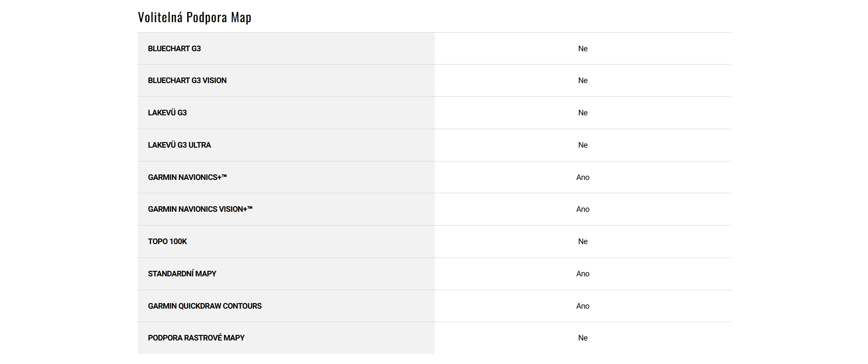Click the Ne value for TOPO 100K
The image size is (868, 364).
(583, 241)
